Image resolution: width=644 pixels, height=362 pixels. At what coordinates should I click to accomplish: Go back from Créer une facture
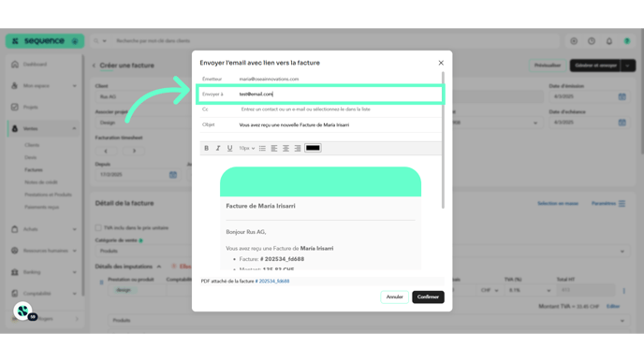tap(94, 65)
